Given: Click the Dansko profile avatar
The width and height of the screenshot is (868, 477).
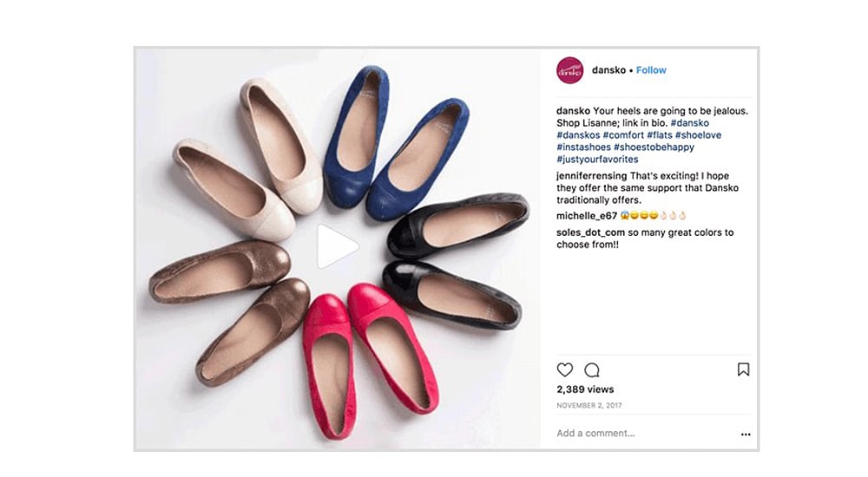Looking at the screenshot, I should click(x=569, y=70).
